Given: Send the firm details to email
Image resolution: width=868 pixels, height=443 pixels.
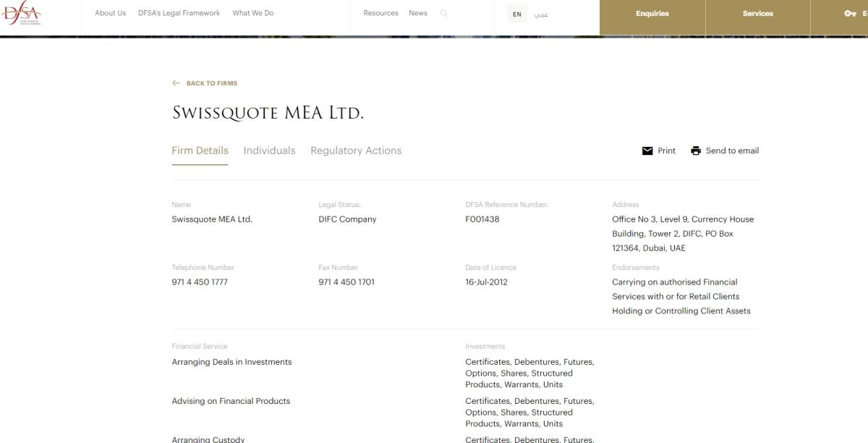Looking at the screenshot, I should coord(732,151).
